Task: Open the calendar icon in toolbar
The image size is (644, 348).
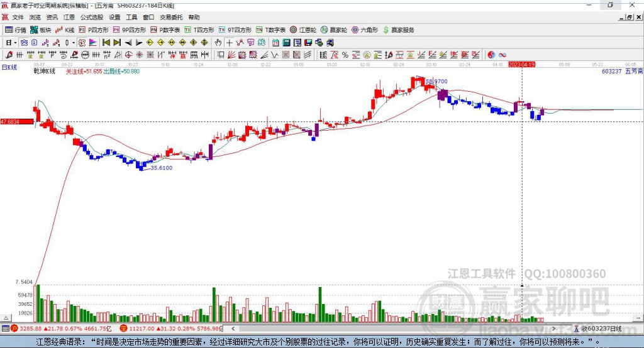Action: tap(275, 43)
